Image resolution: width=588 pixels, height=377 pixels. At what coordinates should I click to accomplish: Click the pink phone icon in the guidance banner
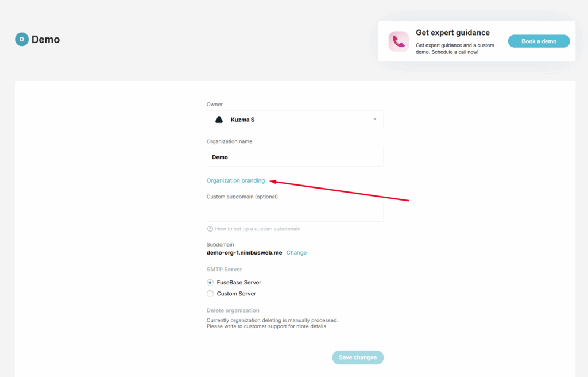tap(399, 41)
